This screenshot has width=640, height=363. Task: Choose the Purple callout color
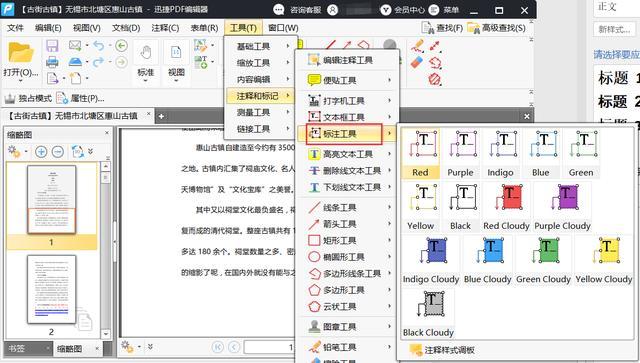tap(460, 154)
